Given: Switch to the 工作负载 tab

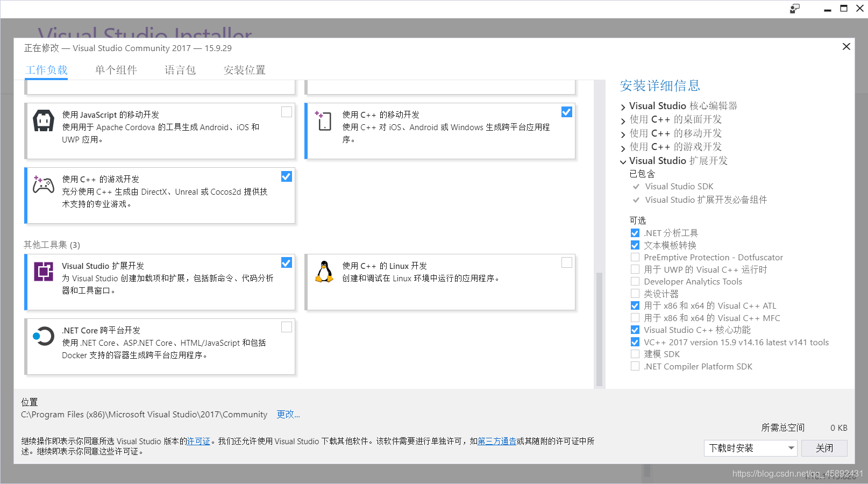Looking at the screenshot, I should (x=47, y=70).
